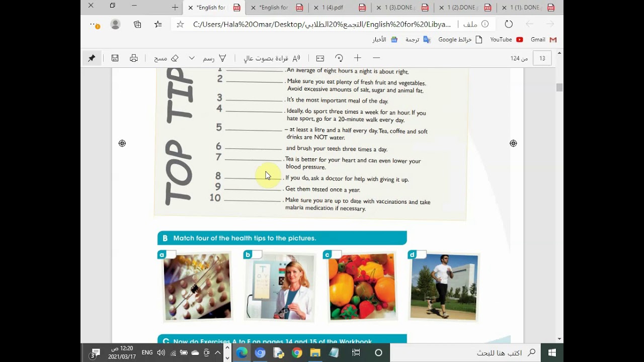Start Read aloud (قراءة بصوت عالٍ)

[272, 58]
